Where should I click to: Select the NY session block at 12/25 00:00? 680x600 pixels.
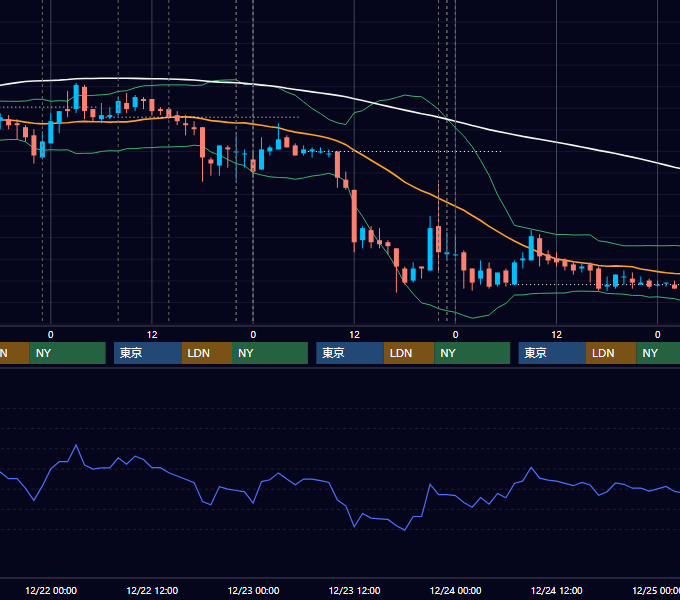tap(658, 353)
